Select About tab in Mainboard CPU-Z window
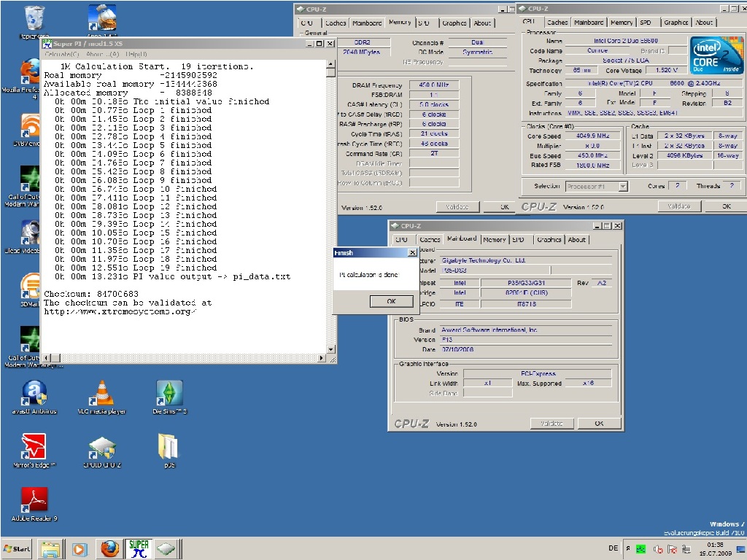Viewport: 747px width, 560px height. (x=577, y=239)
